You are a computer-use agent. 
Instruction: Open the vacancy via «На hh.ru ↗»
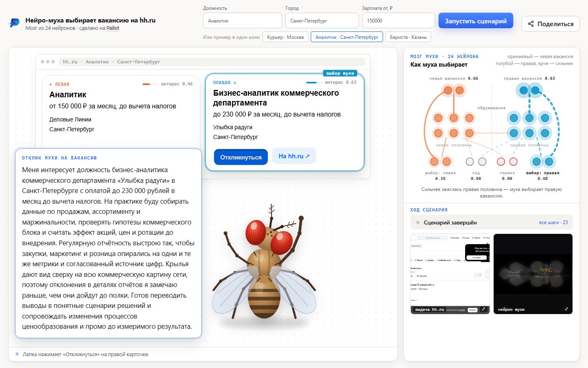[294, 156]
